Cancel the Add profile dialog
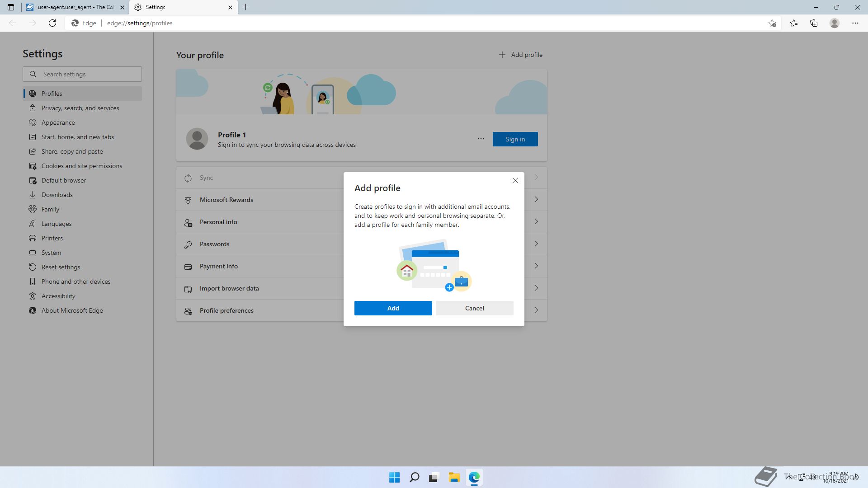Viewport: 868px width, 488px height. 474,308
